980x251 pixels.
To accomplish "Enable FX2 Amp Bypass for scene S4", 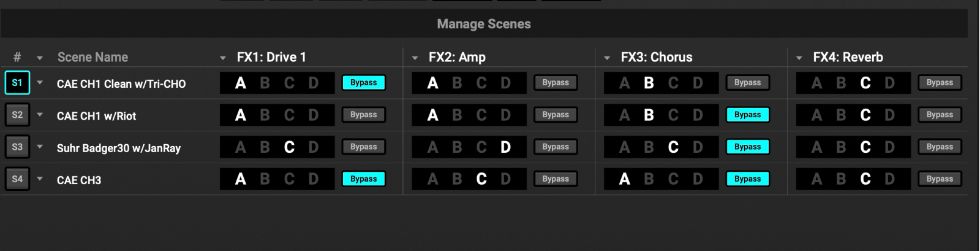I will point(556,179).
